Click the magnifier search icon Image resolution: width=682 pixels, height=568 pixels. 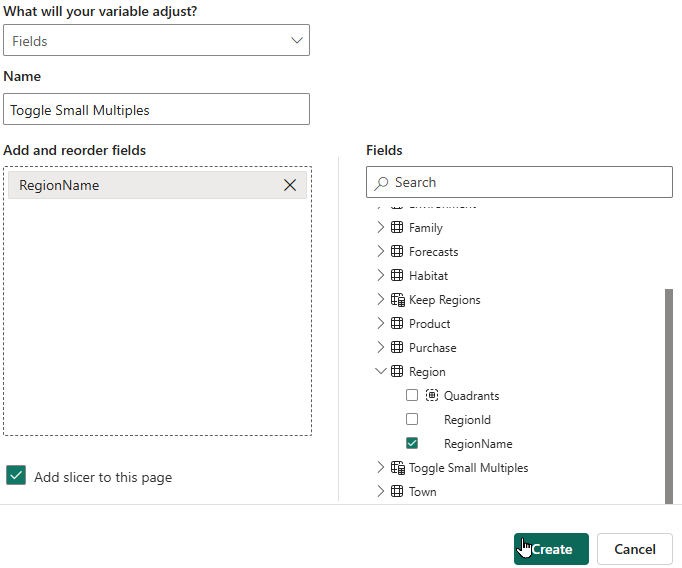[x=381, y=183]
